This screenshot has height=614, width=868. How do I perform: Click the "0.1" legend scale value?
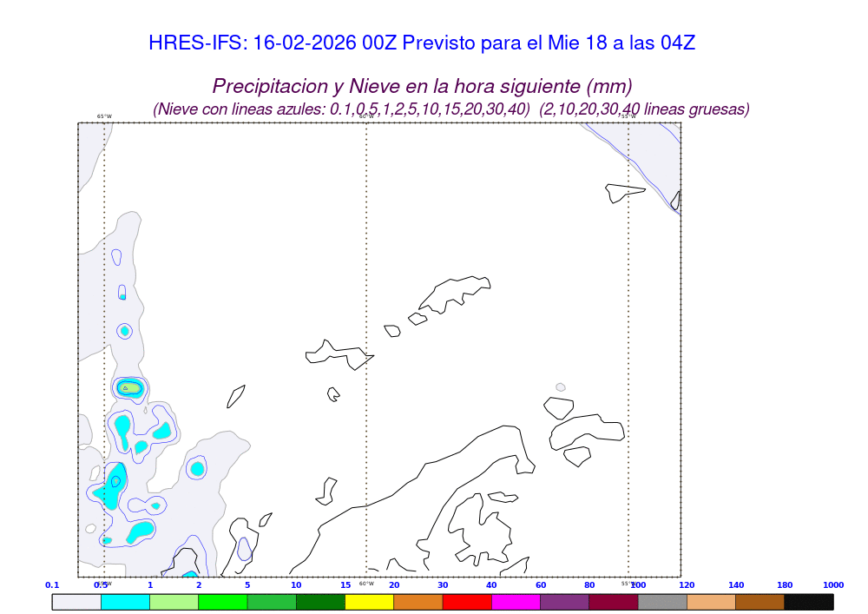tap(52, 585)
